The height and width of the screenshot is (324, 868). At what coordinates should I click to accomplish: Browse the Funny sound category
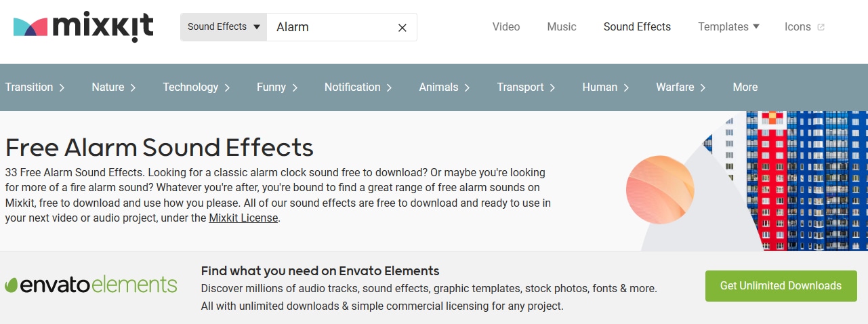[x=278, y=87]
